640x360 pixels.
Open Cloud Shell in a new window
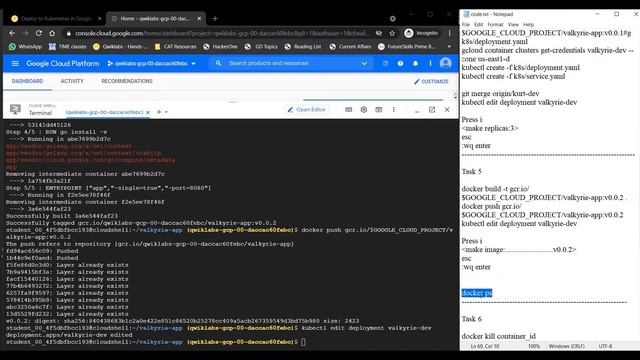pyautogui.click(x=432, y=110)
